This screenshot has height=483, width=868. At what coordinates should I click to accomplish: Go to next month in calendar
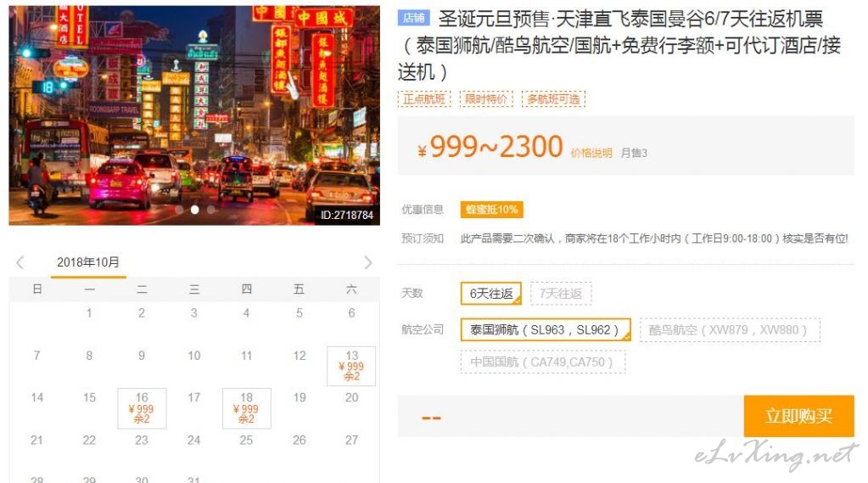pos(368,262)
